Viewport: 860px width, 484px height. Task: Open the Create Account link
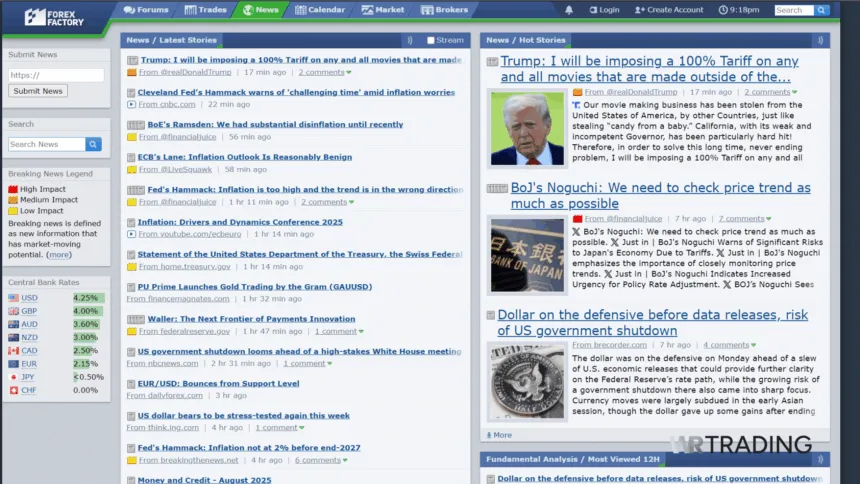tap(668, 10)
